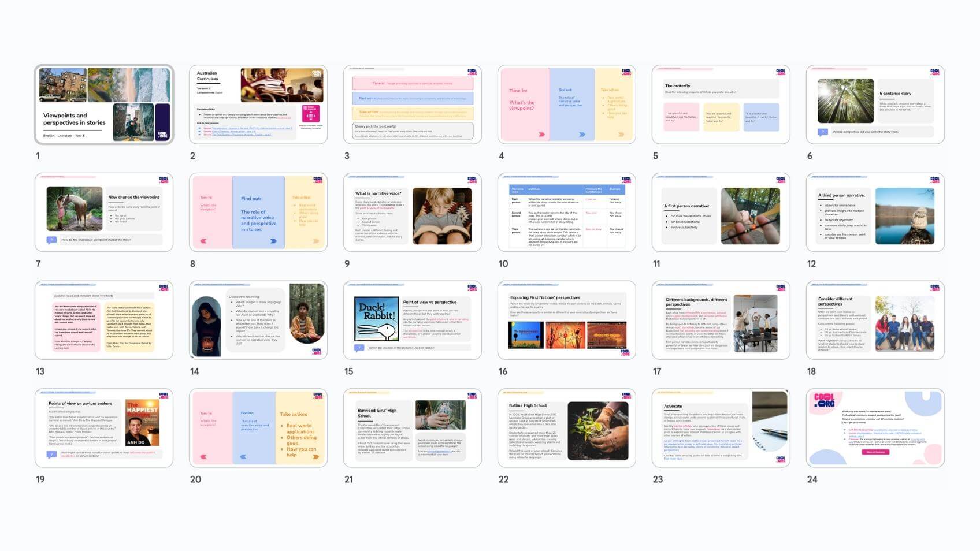Viewport: 980px width, 551px height.
Task: Select slide 3 with Cherry pick the best parts
Action: pyautogui.click(x=413, y=105)
